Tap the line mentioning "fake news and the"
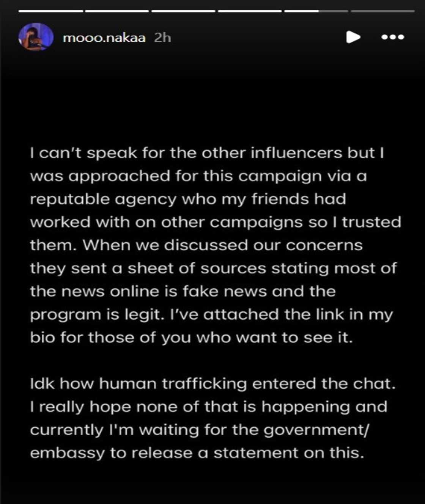This screenshot has height=504, width=425. pyautogui.click(x=183, y=291)
